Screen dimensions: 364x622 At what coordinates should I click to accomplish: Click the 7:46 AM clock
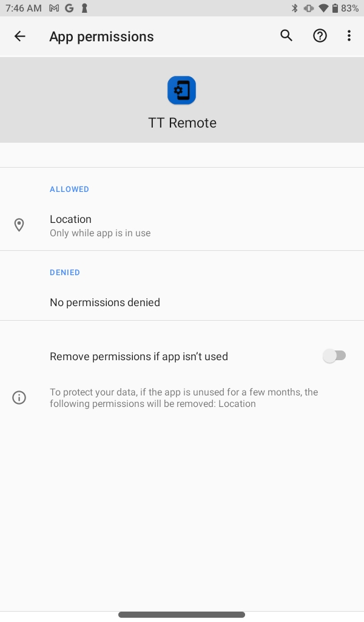click(24, 8)
